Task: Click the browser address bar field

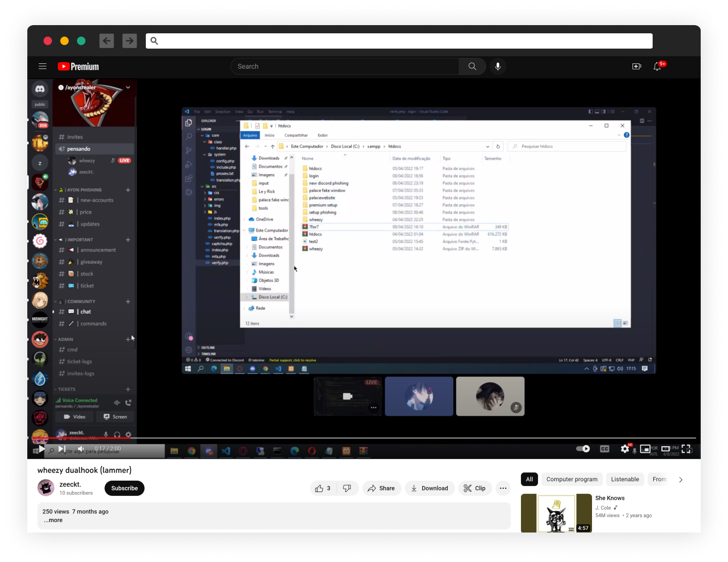Action: [x=399, y=41]
